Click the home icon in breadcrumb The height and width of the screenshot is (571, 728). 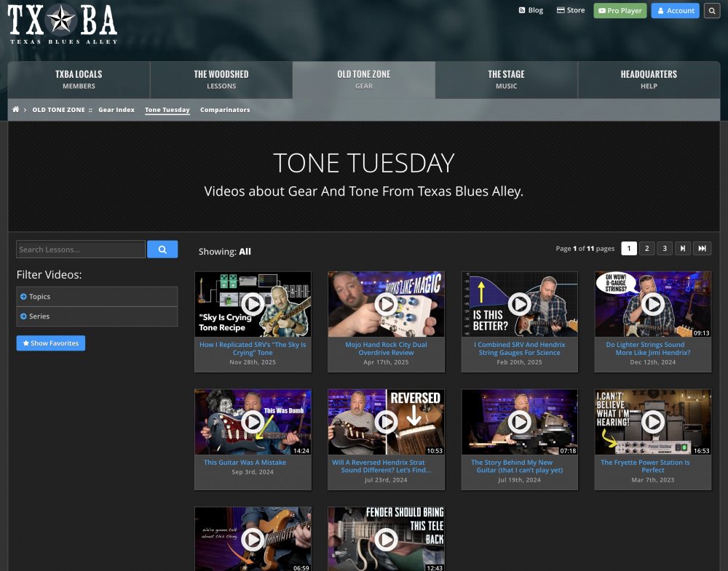tap(16, 109)
